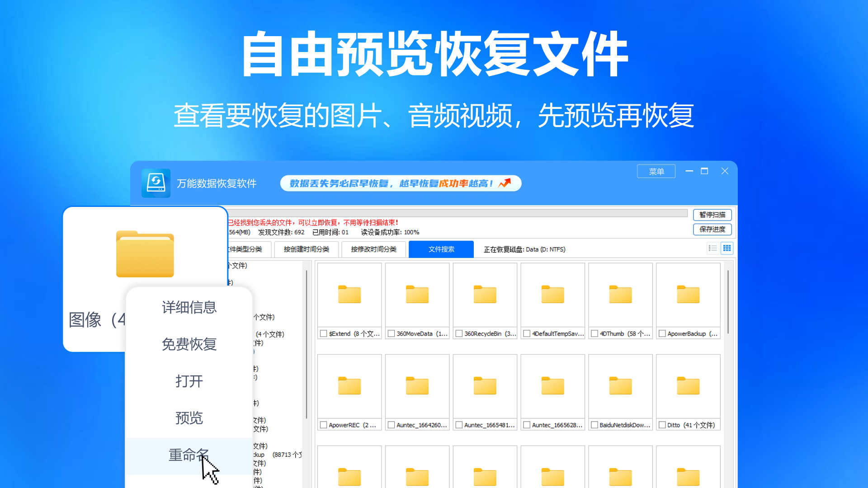Check the Ditto folder checkbox
The height and width of the screenshot is (488, 868).
point(663,425)
